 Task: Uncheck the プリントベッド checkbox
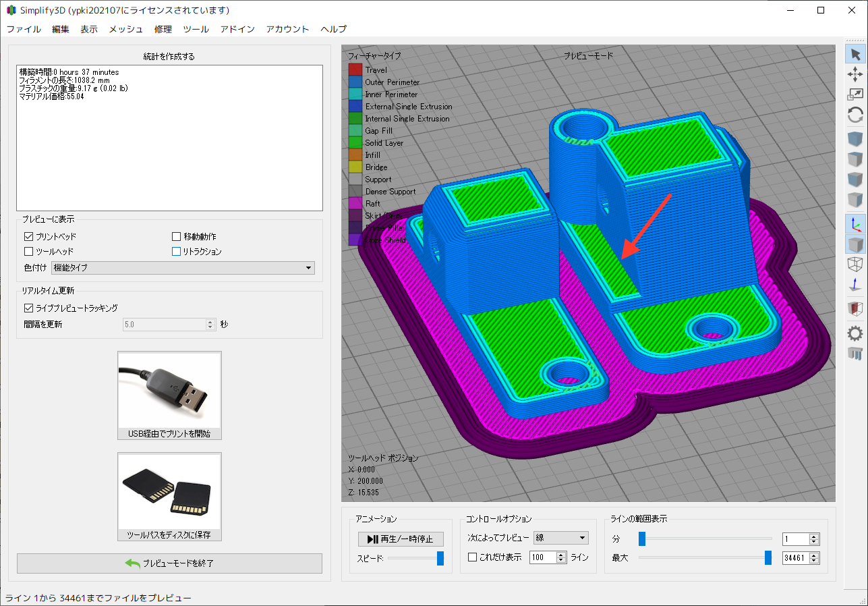click(x=29, y=237)
